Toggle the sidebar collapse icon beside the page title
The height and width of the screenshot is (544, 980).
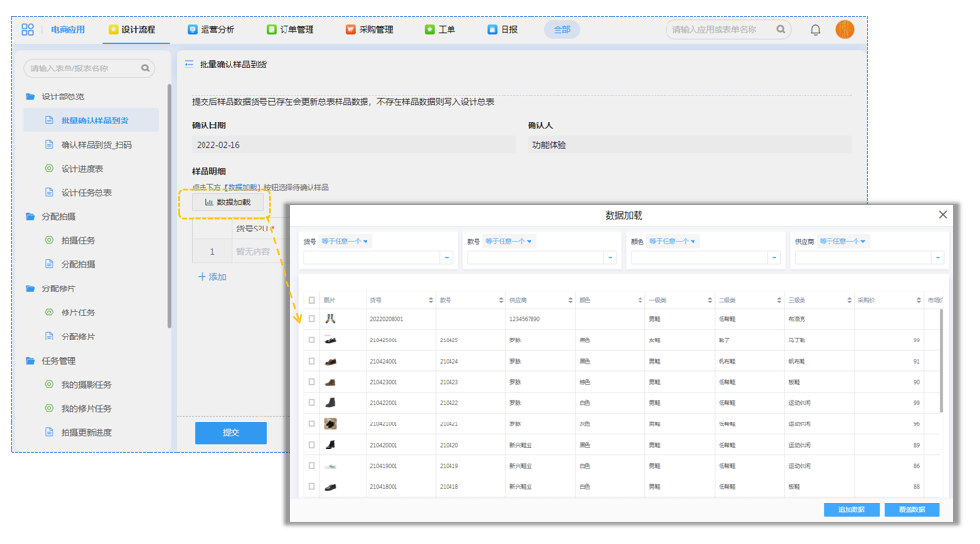tap(189, 65)
